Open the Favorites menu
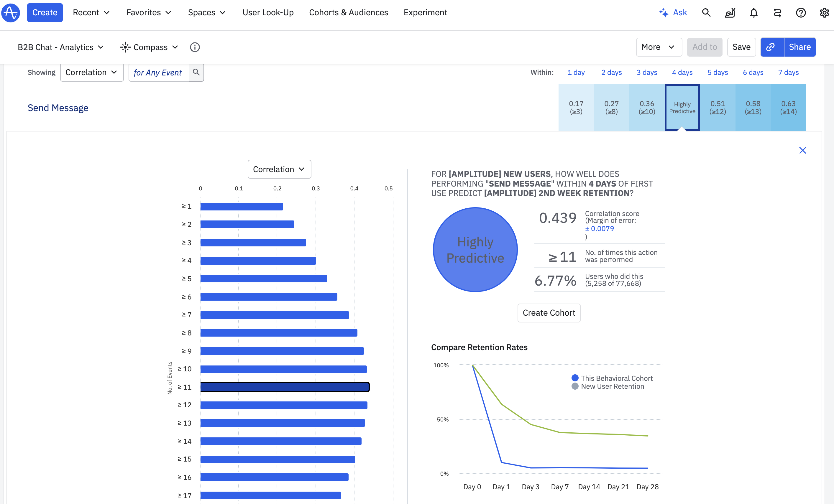 coord(149,12)
